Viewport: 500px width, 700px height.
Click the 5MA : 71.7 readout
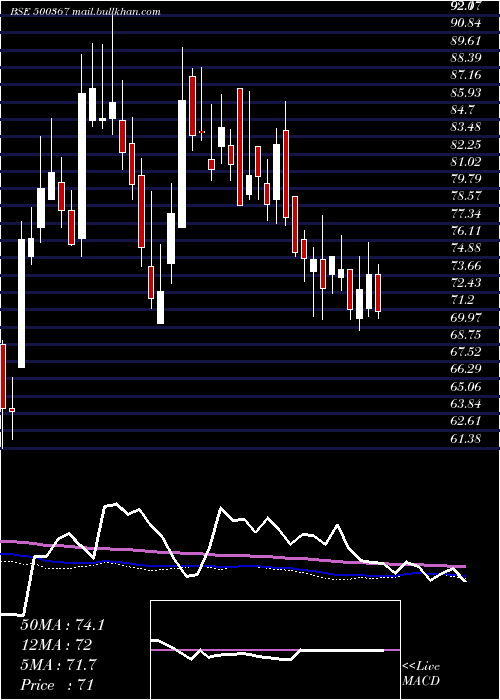tap(59, 665)
